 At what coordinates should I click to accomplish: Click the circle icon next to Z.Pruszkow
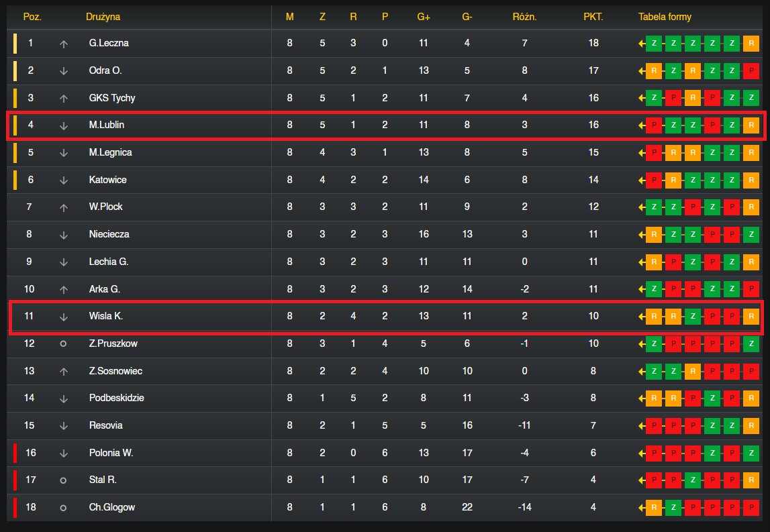[63, 343]
